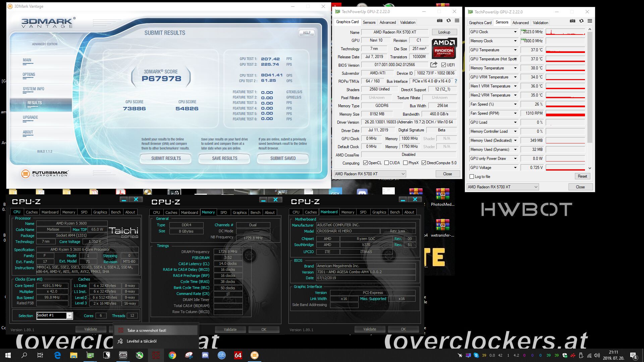Open the CPU-Z Socket #1 selection dropdown
Viewport: 644px width, 362px height.
click(69, 315)
